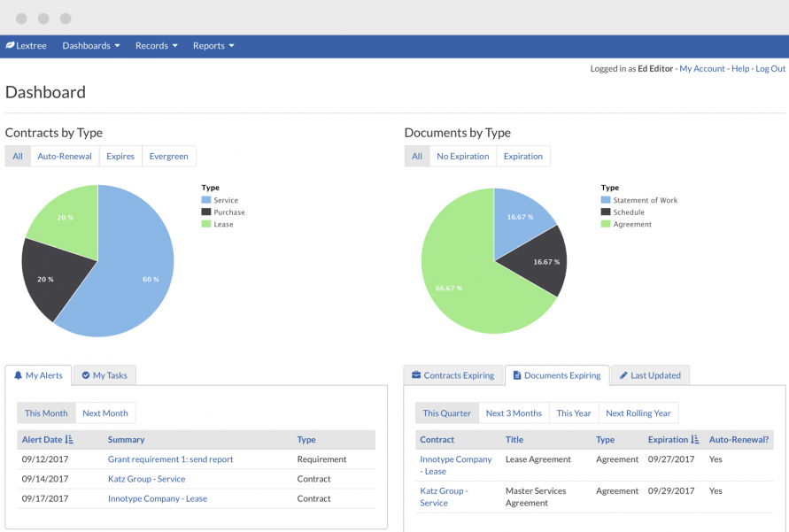Sort by Expiration using sort icon
The width and height of the screenshot is (789, 532).
[x=695, y=439]
